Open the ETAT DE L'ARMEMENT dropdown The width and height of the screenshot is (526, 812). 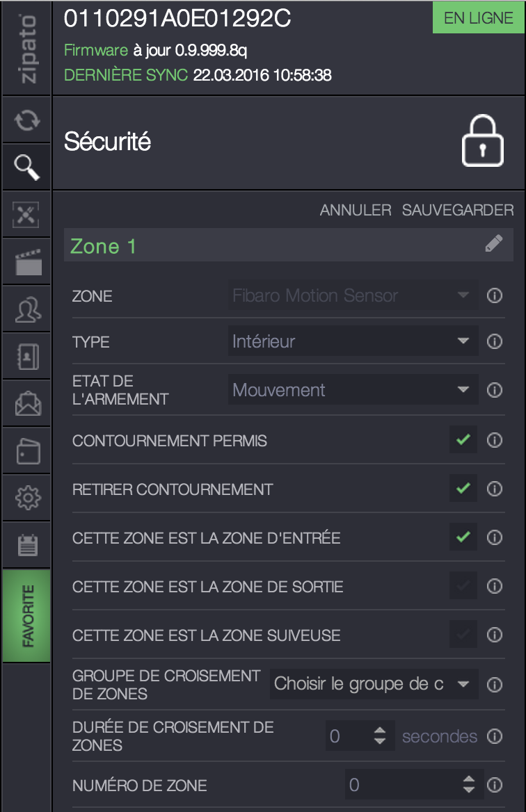352,389
